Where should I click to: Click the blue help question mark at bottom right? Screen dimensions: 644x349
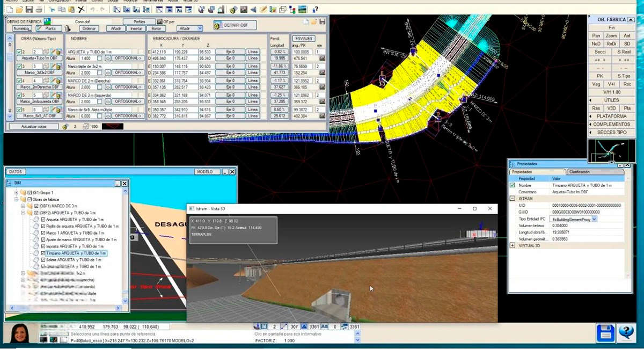(x=626, y=333)
